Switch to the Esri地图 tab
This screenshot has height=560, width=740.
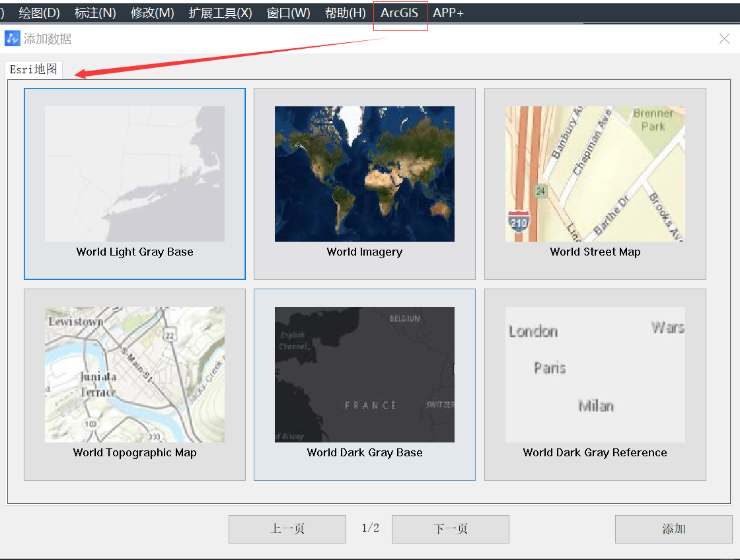tap(34, 70)
